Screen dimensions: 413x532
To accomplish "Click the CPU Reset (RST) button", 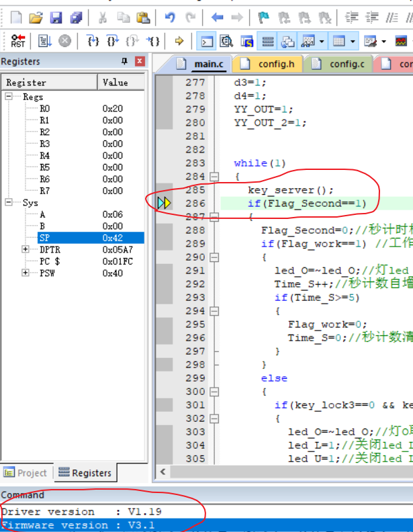I will pyautogui.click(x=18, y=41).
